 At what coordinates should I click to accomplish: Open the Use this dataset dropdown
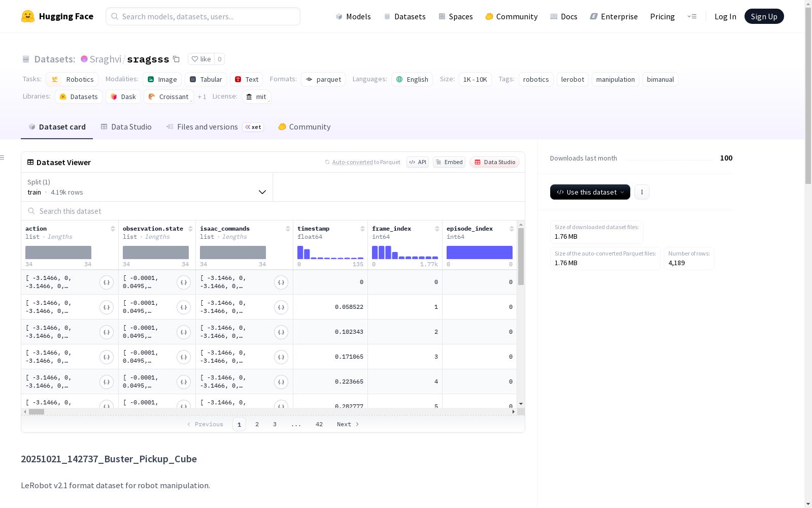(x=590, y=192)
